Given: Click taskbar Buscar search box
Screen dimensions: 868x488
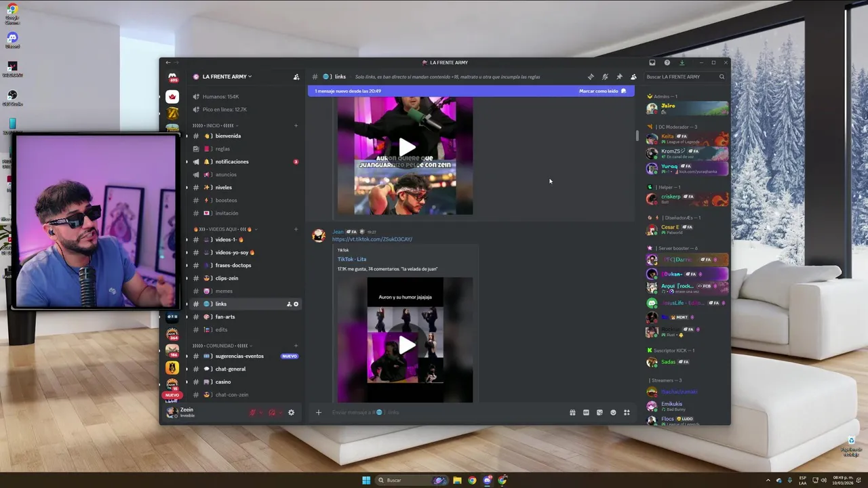Looking at the screenshot, I should point(412,481).
